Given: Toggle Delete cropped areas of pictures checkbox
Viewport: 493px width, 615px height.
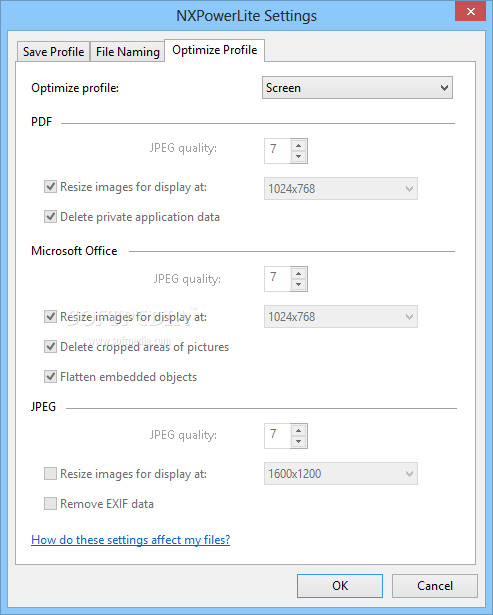Looking at the screenshot, I should 50,346.
